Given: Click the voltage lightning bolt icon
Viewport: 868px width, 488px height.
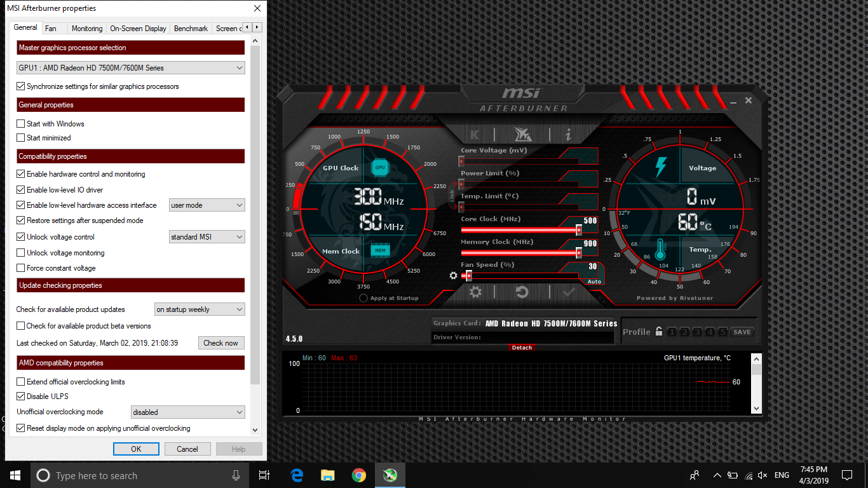Looking at the screenshot, I should click(x=661, y=167).
